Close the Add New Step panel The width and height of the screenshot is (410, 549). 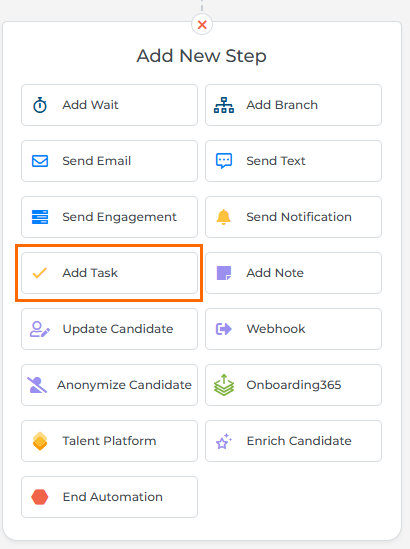[202, 25]
